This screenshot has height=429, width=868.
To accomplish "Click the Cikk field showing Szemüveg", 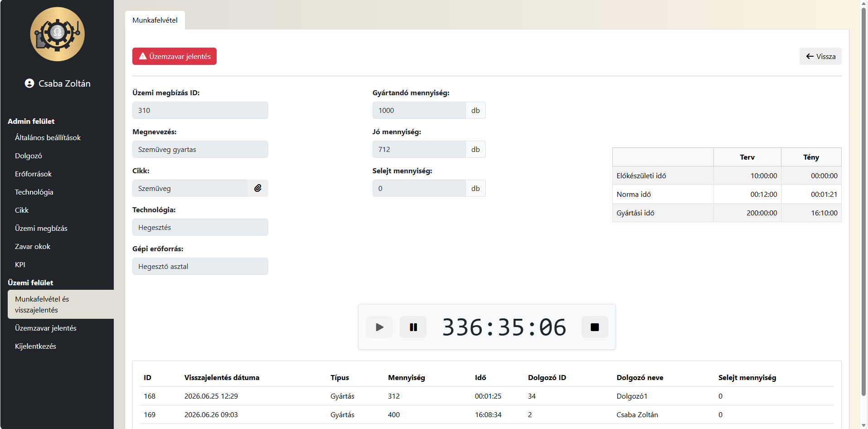I will tap(190, 188).
